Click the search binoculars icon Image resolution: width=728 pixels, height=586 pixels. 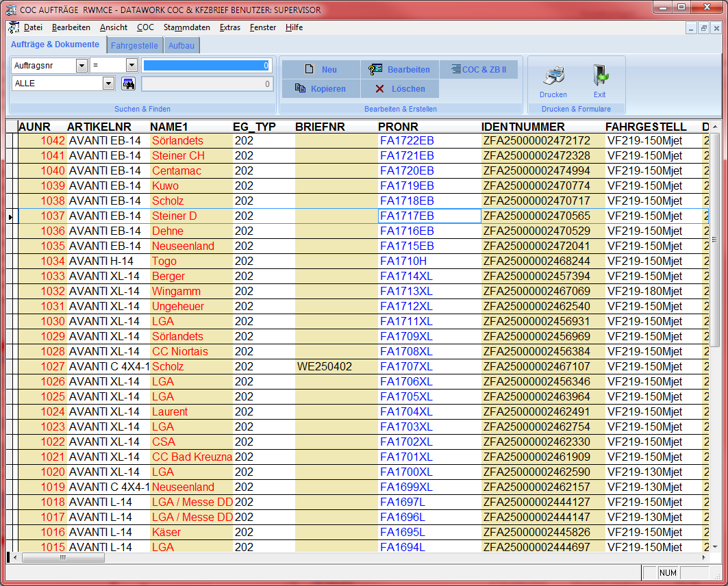pyautogui.click(x=128, y=84)
